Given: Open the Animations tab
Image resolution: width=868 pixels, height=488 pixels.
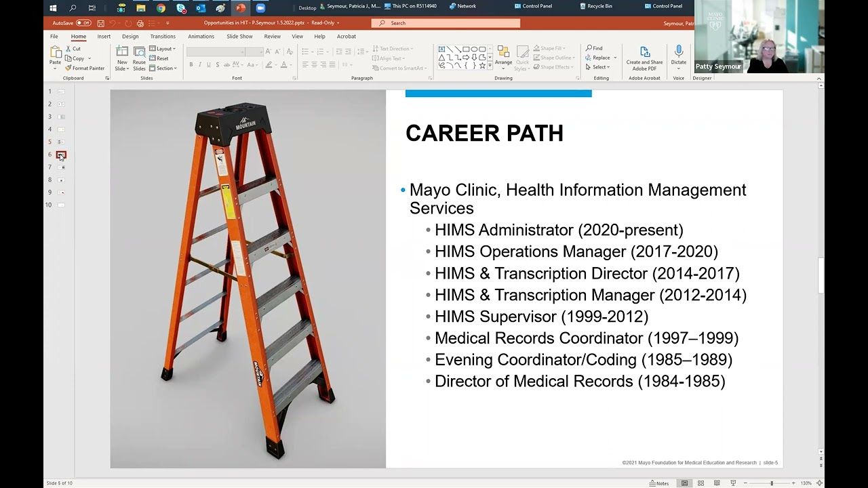Looking at the screenshot, I should click(201, 37).
